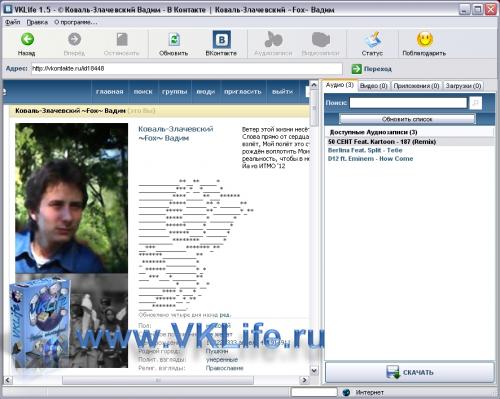The image size is (500, 399).
Task: Click the умеренные political views value
Action: click(x=222, y=360)
